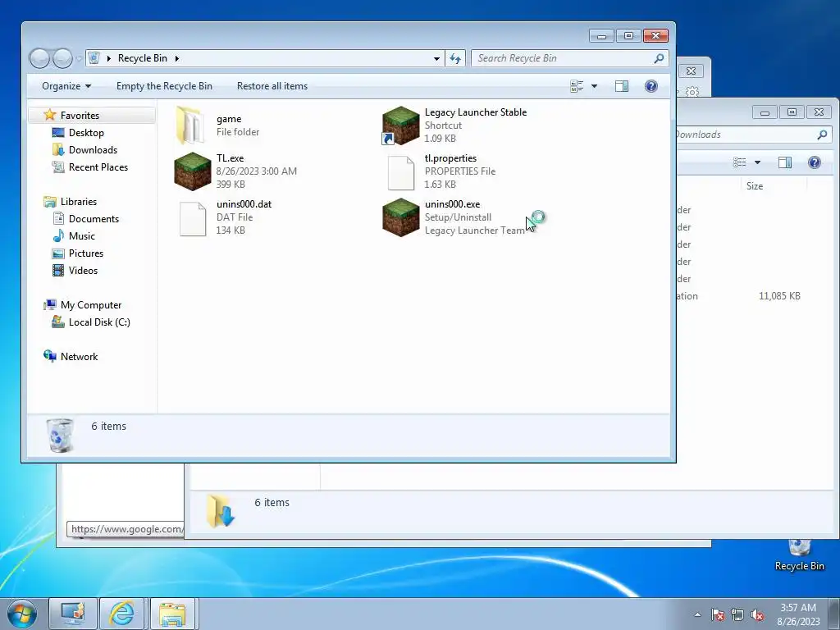Click the 'Legacy Launcher Team' text

coord(474,231)
